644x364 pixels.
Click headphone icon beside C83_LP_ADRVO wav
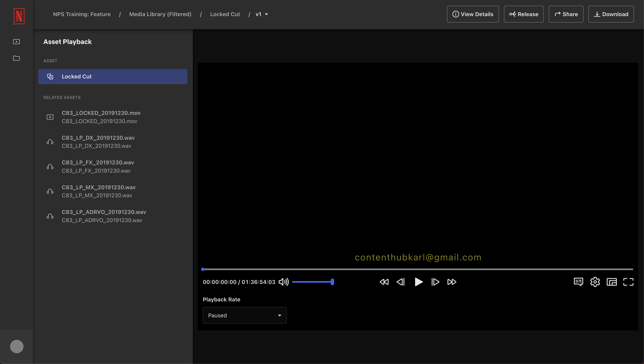(50, 216)
